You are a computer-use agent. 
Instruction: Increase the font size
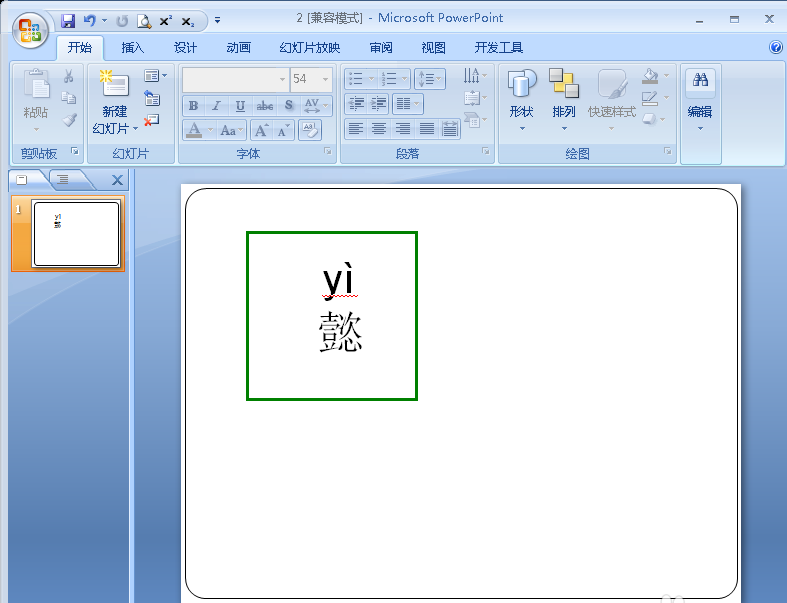pos(261,131)
